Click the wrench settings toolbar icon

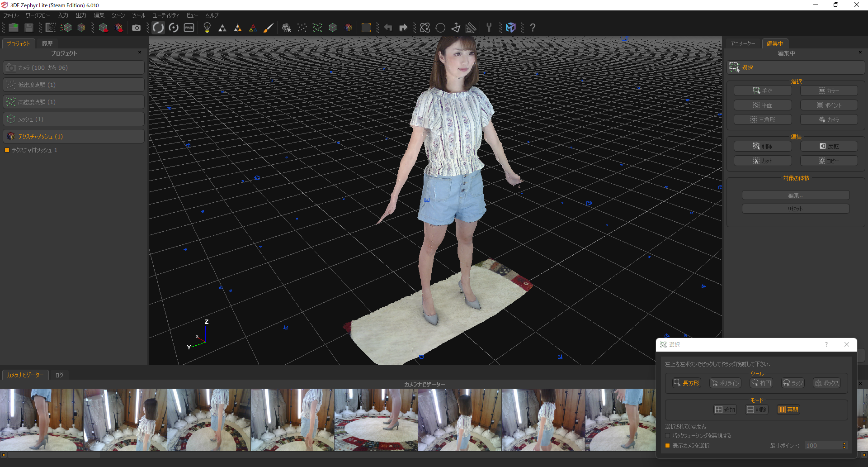click(489, 28)
